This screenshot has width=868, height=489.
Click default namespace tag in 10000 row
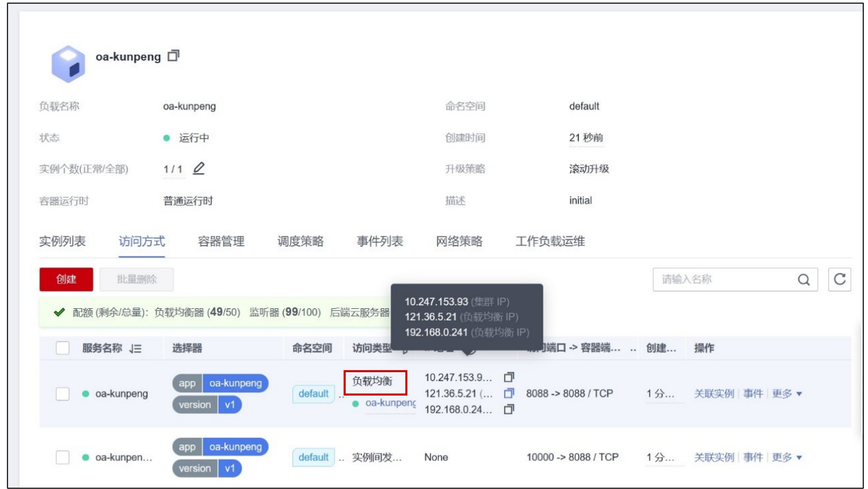[x=313, y=457]
